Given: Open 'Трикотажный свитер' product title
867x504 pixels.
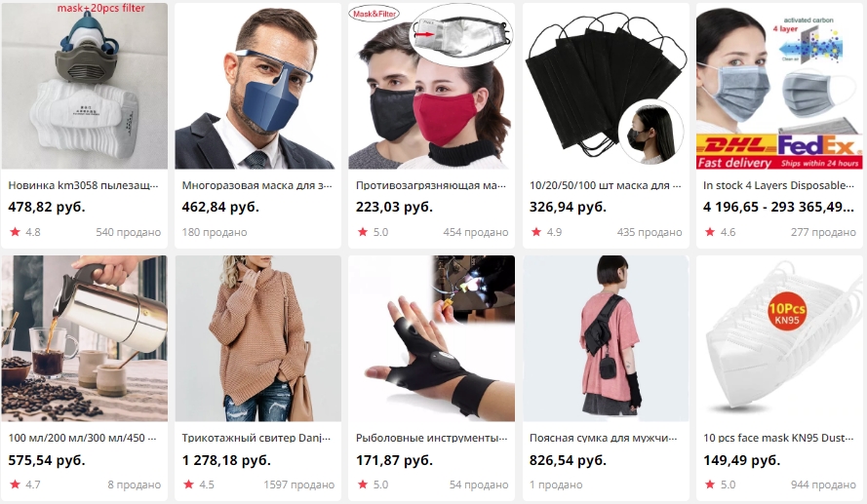Looking at the screenshot, I should coord(257,439).
